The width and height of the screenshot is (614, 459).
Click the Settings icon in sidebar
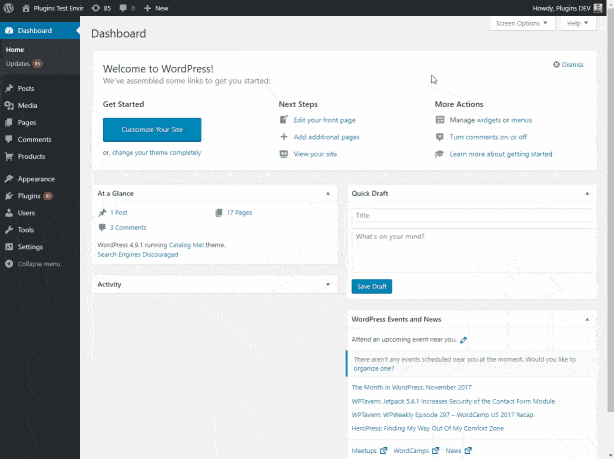point(9,247)
